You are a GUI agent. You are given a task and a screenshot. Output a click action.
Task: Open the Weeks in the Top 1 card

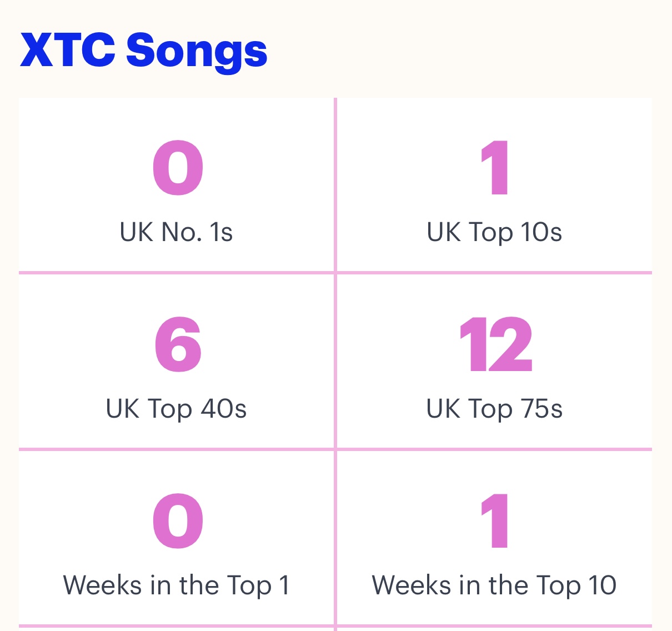[x=177, y=538]
